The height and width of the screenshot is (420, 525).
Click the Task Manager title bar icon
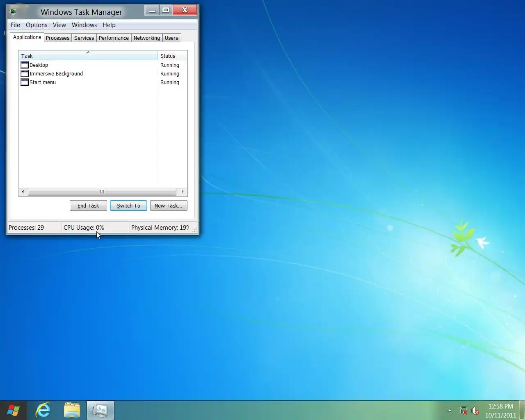pyautogui.click(x=13, y=12)
